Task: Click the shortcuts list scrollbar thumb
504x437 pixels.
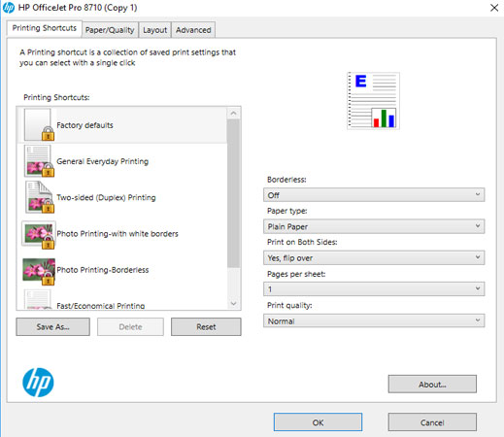Action: click(x=234, y=193)
